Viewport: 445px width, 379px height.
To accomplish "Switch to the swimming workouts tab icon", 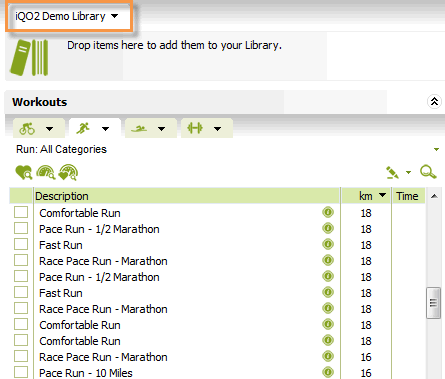I will 139,128.
